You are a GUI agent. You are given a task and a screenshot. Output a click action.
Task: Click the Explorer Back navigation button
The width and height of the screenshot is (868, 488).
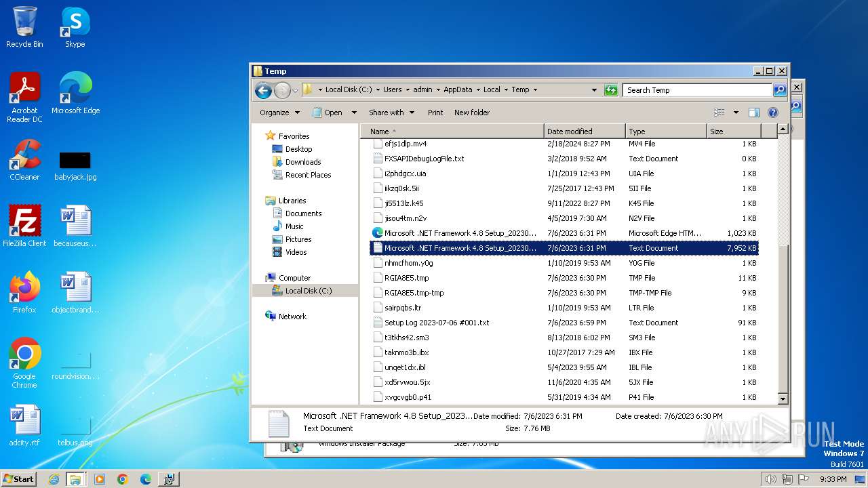263,89
